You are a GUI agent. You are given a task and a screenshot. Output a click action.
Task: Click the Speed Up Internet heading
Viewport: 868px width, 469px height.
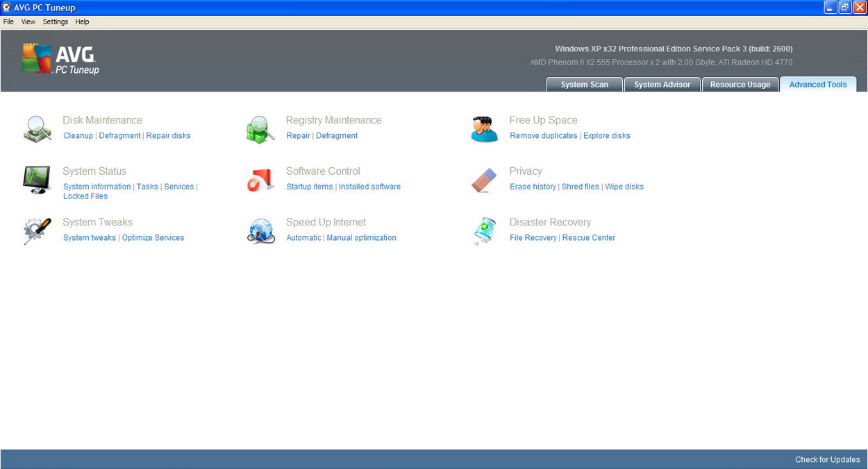[326, 222]
